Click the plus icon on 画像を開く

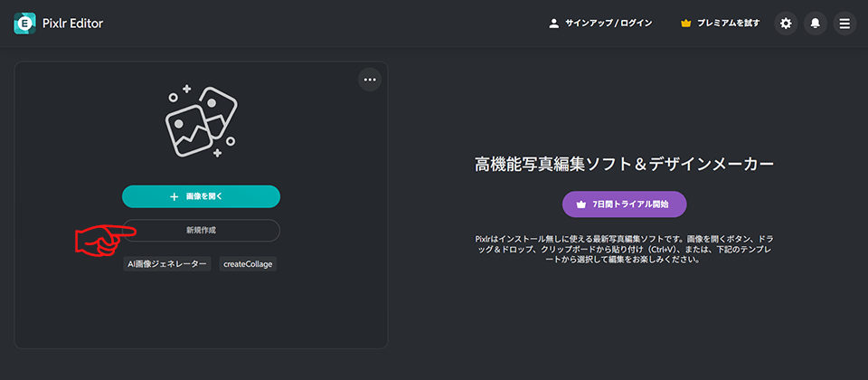174,196
